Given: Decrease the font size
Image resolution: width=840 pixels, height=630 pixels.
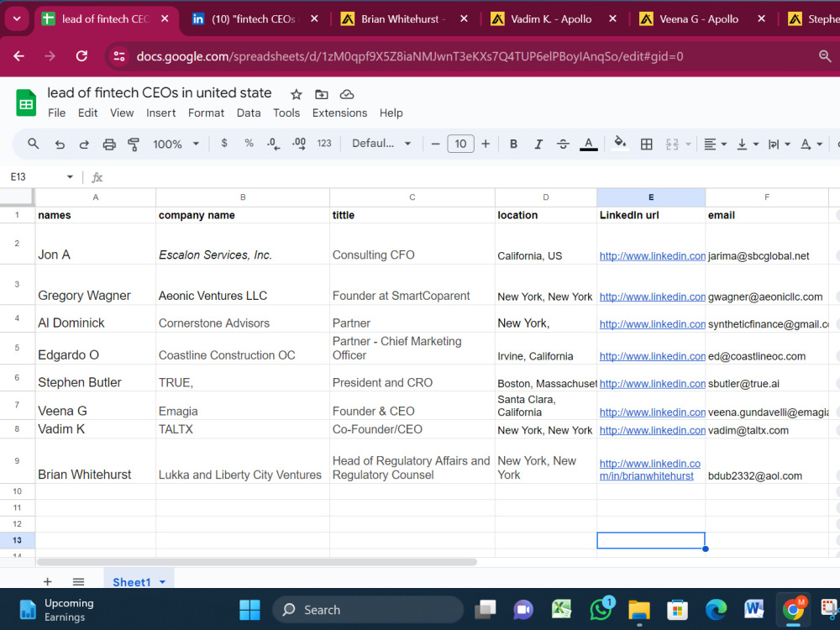Looking at the screenshot, I should [x=435, y=144].
